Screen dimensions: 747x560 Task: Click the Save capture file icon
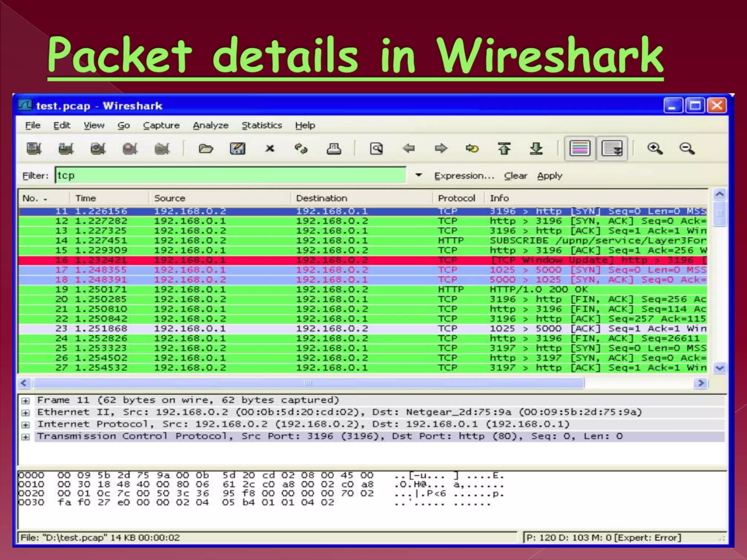(237, 148)
